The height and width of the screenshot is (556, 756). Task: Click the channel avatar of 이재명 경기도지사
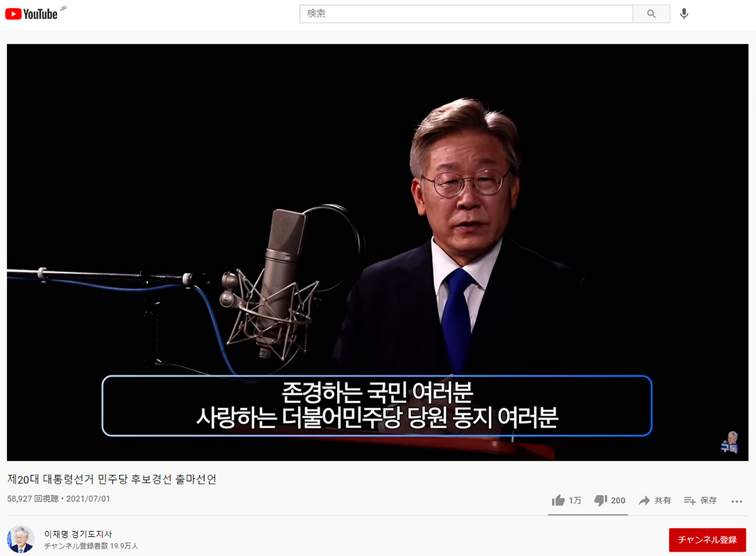(x=21, y=539)
